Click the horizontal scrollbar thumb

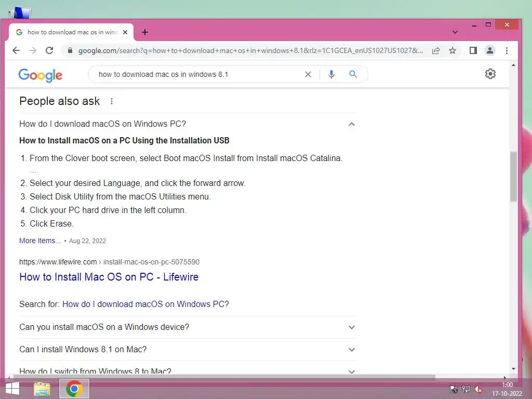[224, 377]
